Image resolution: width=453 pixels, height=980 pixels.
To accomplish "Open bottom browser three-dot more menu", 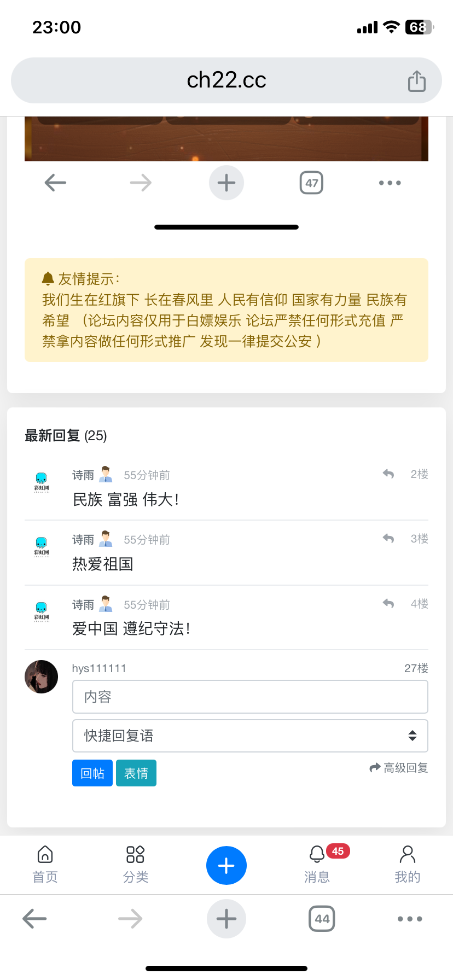I will click(x=410, y=919).
